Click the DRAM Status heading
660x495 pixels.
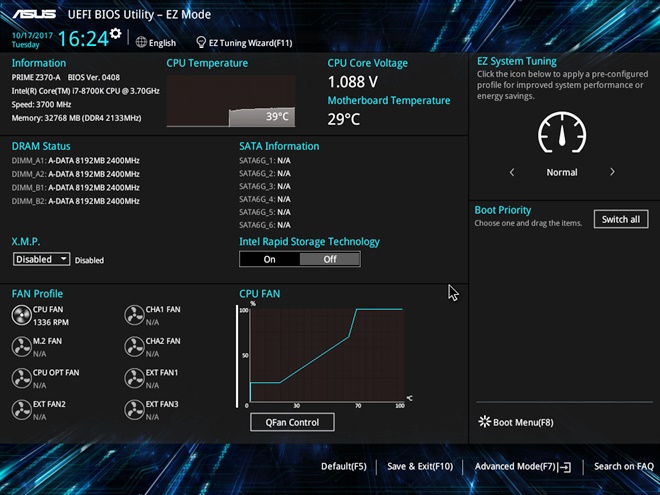pos(41,146)
